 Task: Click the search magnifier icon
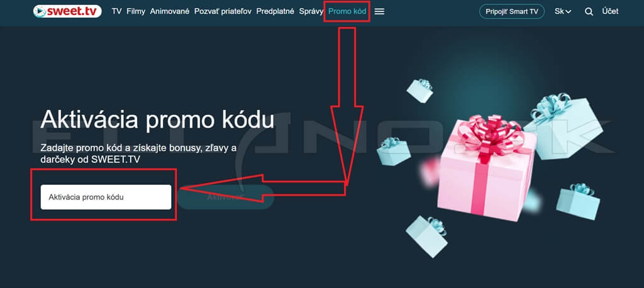(589, 11)
